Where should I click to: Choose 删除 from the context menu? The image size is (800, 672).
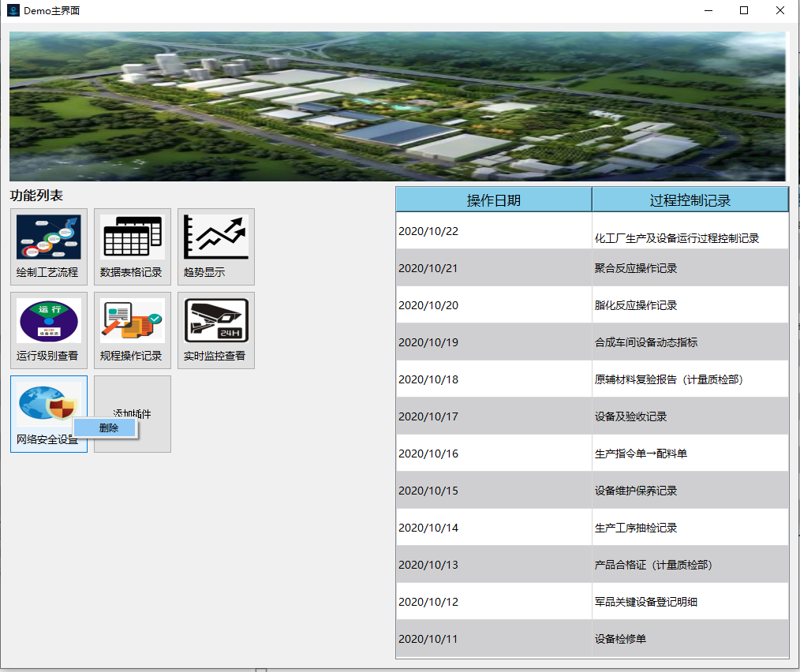coord(105,428)
